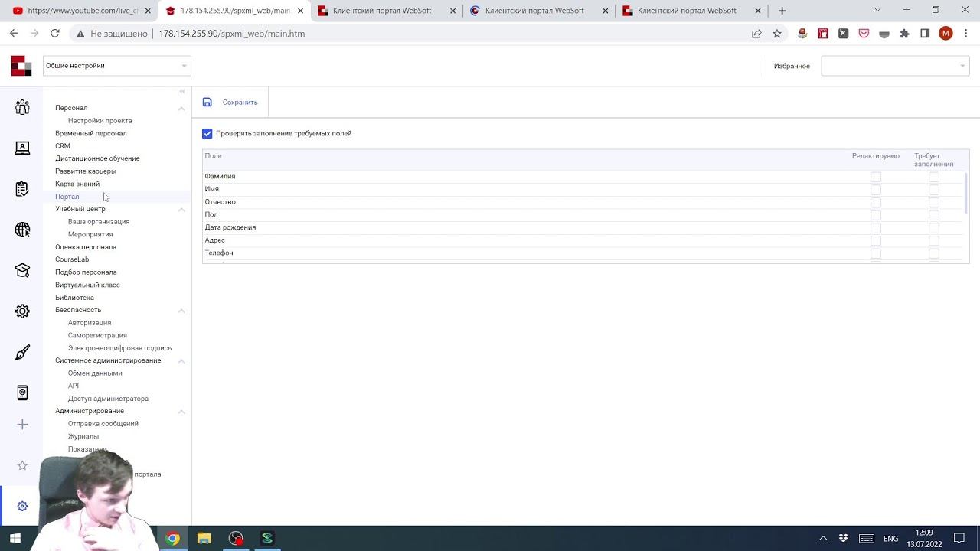Open Электронно-цифровая подпись settings
980x551 pixels.
pos(119,348)
